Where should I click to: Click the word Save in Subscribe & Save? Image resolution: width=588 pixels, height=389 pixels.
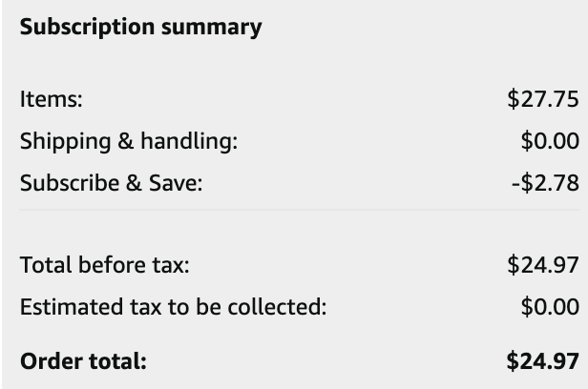pyautogui.click(x=176, y=183)
